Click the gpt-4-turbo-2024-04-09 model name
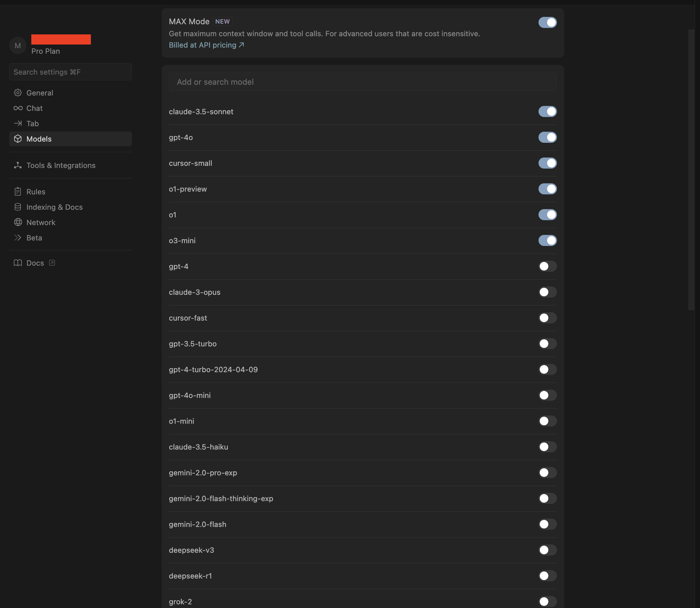700x608 pixels. pos(213,369)
